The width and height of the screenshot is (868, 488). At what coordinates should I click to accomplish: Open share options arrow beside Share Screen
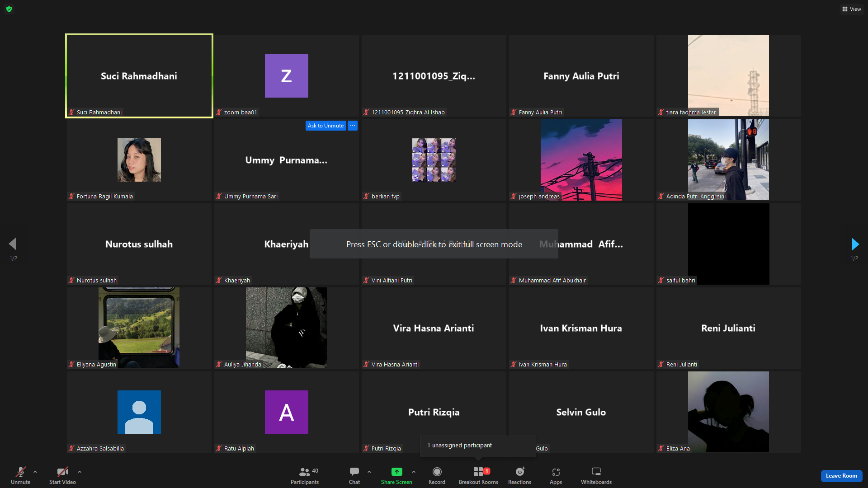pyautogui.click(x=414, y=472)
